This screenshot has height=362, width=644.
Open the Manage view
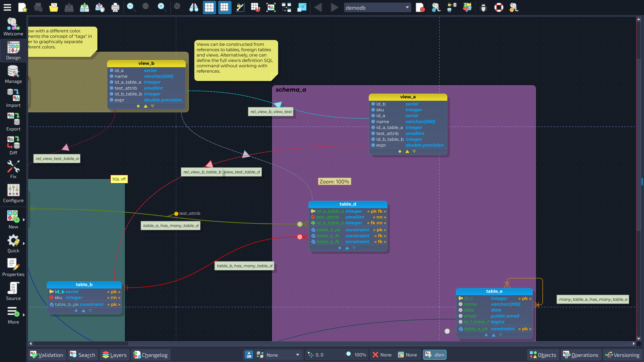coord(13,74)
